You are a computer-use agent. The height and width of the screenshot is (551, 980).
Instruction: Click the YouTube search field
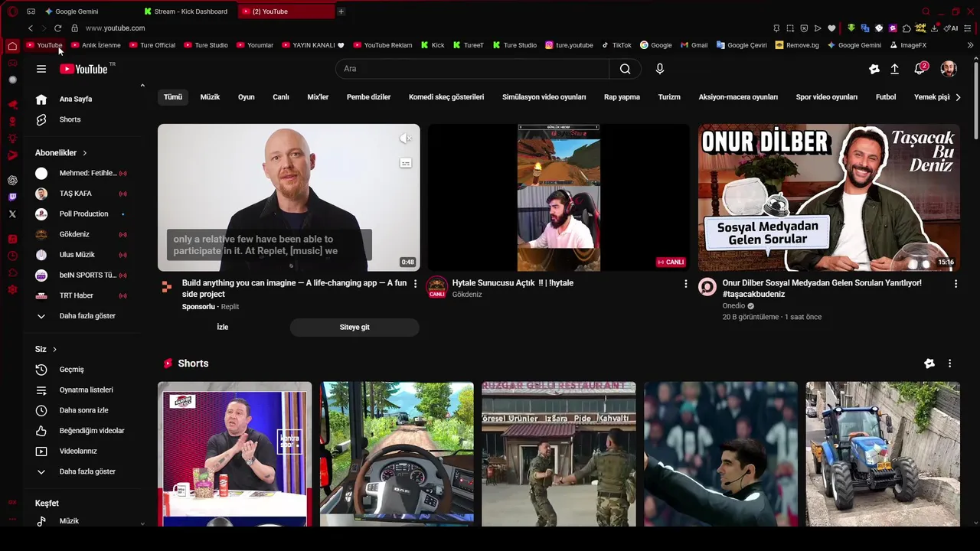click(x=472, y=69)
